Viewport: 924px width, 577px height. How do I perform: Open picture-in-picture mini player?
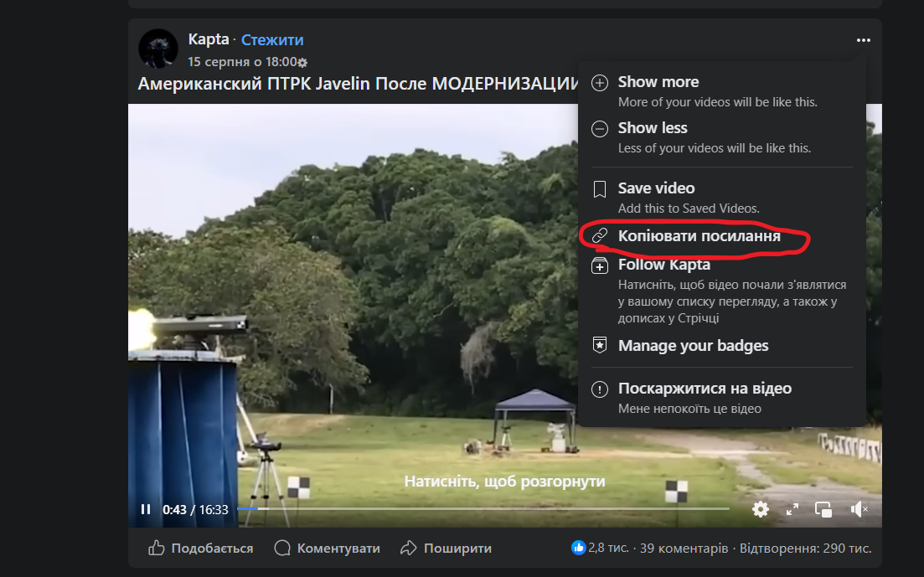(x=824, y=509)
